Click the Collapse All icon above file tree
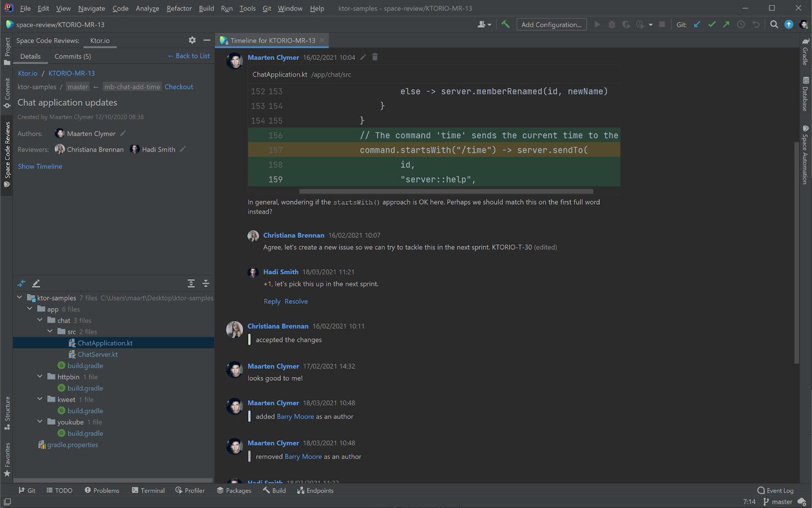Image resolution: width=812 pixels, height=508 pixels. point(206,283)
